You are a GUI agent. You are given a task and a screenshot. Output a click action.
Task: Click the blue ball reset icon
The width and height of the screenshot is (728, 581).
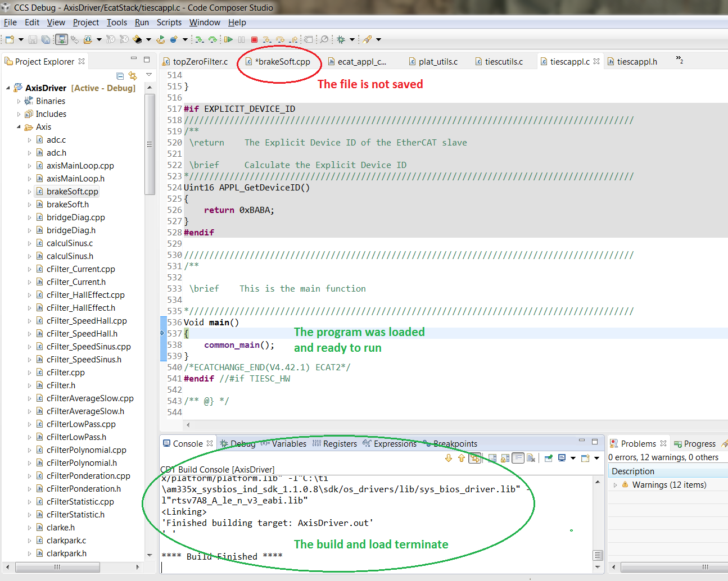[x=174, y=39]
